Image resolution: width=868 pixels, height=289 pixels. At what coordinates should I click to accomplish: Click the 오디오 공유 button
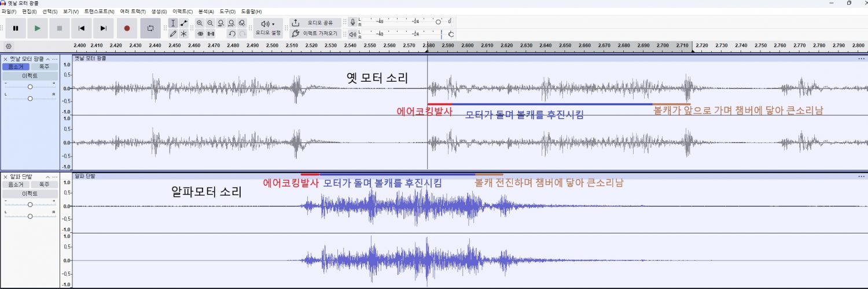(x=314, y=23)
